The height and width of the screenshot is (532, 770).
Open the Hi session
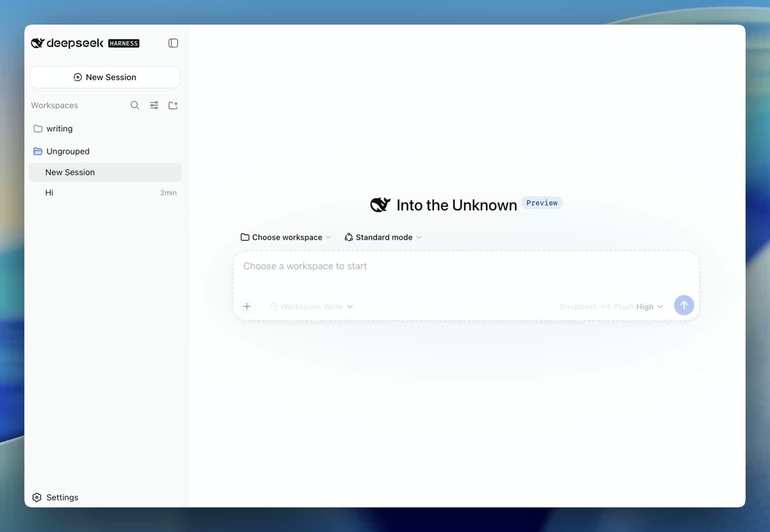pyautogui.click(x=105, y=193)
